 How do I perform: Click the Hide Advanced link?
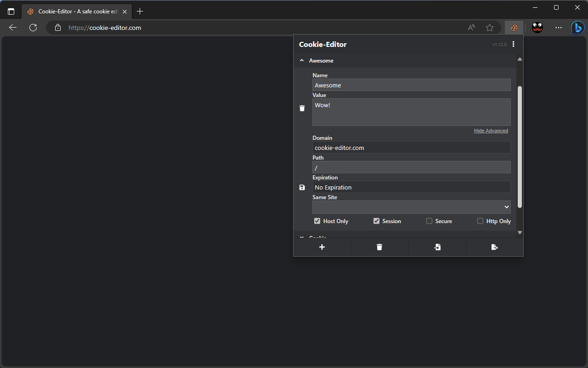(x=491, y=131)
